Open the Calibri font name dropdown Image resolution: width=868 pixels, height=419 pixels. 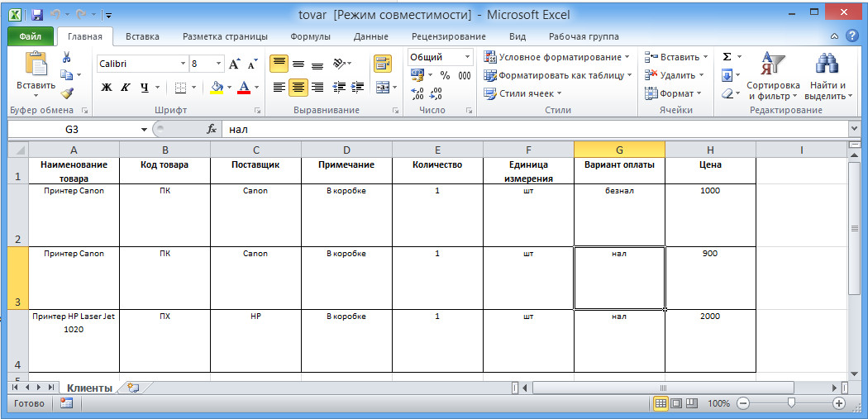[184, 64]
